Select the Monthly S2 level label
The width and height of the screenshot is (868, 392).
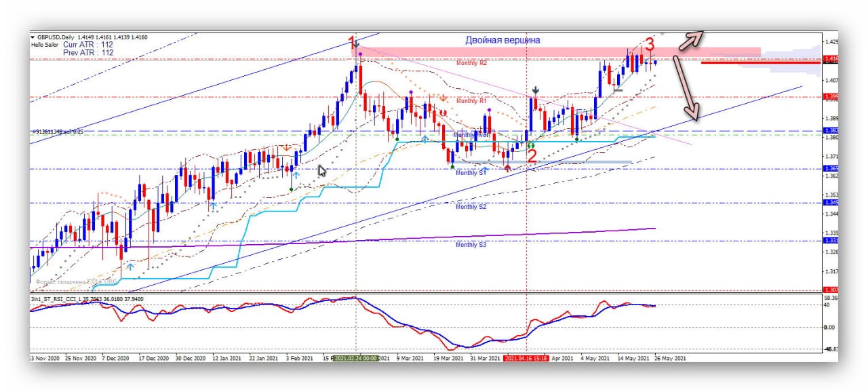tap(471, 206)
